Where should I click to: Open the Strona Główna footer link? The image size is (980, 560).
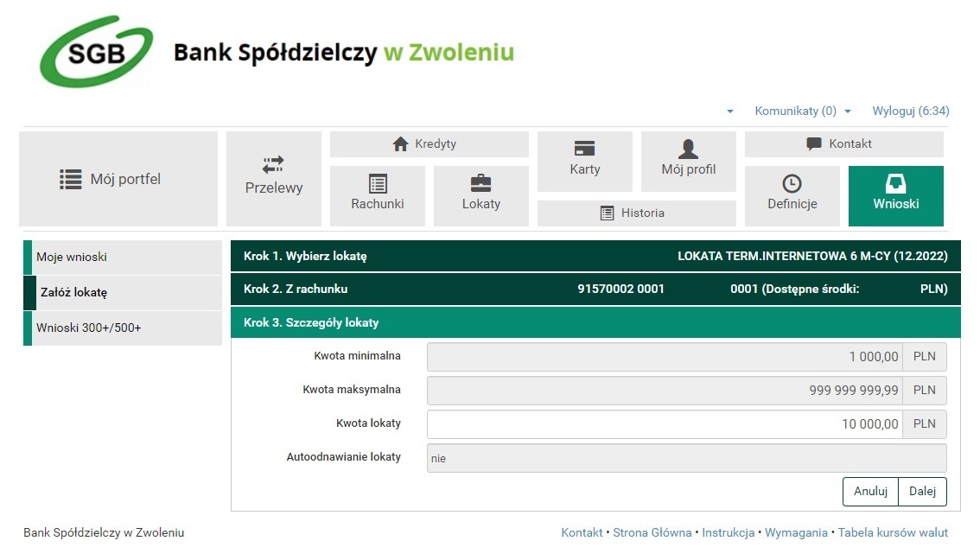(652, 533)
